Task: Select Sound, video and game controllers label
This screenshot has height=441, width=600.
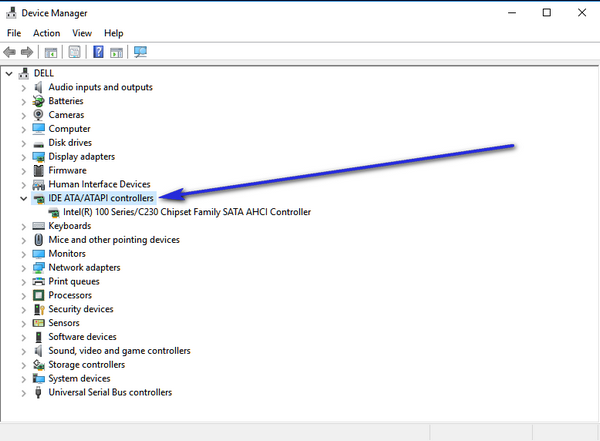Action: coord(119,351)
